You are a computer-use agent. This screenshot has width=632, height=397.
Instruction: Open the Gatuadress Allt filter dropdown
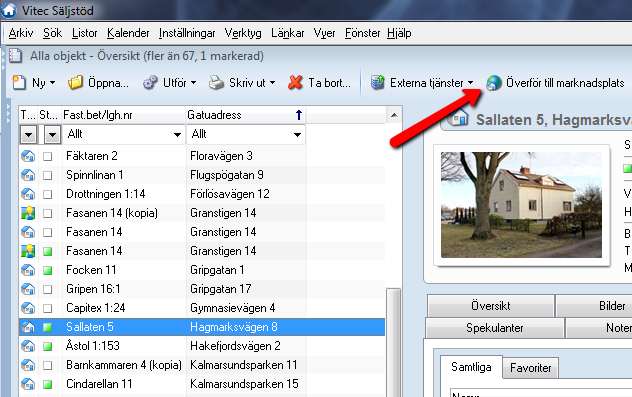297,135
